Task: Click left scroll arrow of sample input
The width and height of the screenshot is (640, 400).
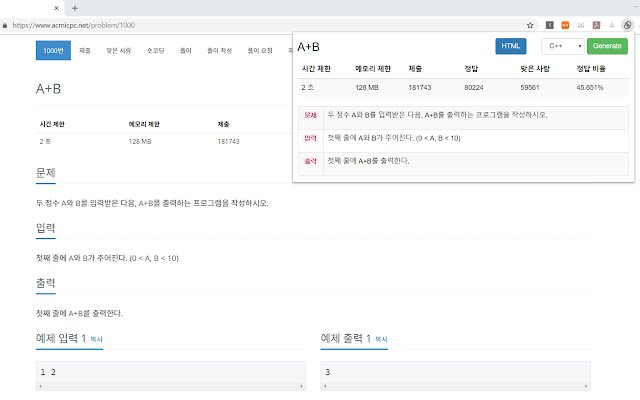Action: click(x=40, y=386)
